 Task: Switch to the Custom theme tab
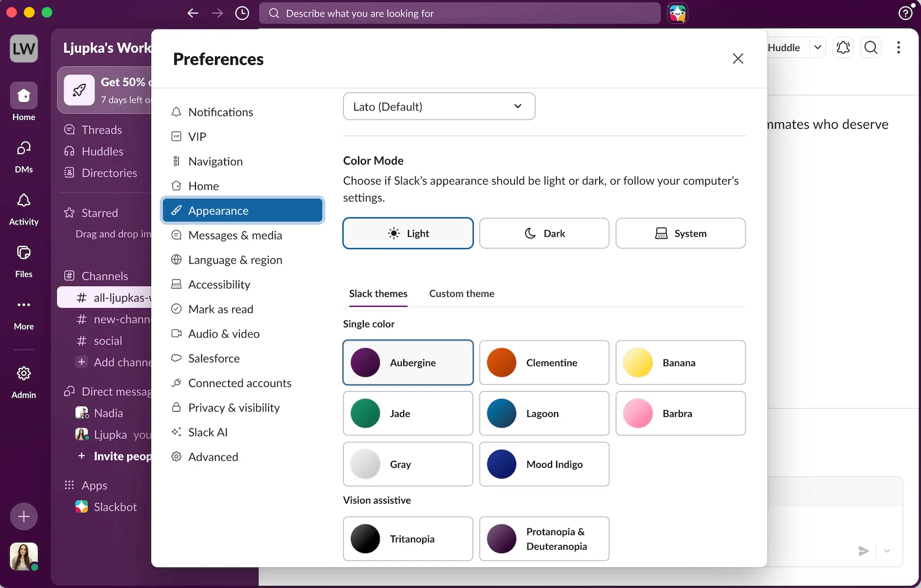(462, 293)
